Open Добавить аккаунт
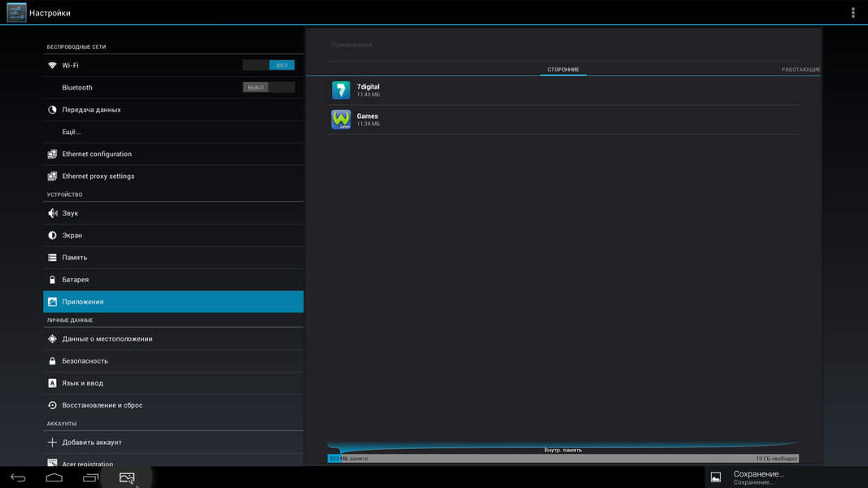The image size is (868, 488). click(92, 442)
